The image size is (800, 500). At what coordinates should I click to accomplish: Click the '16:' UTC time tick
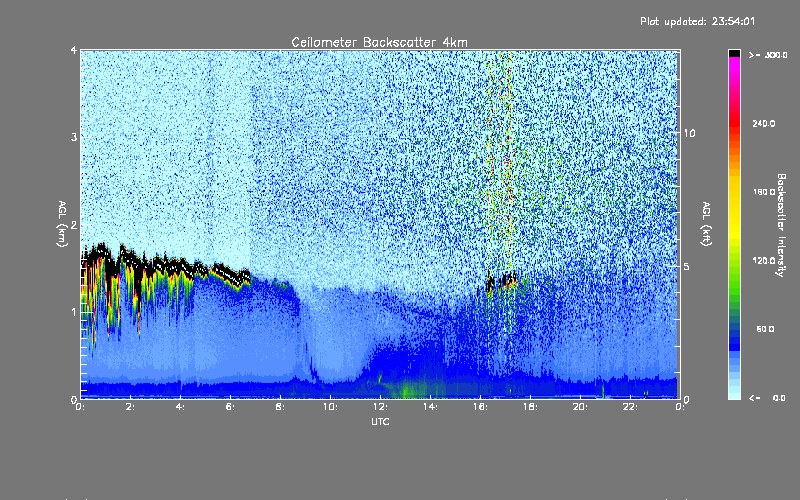point(481,407)
